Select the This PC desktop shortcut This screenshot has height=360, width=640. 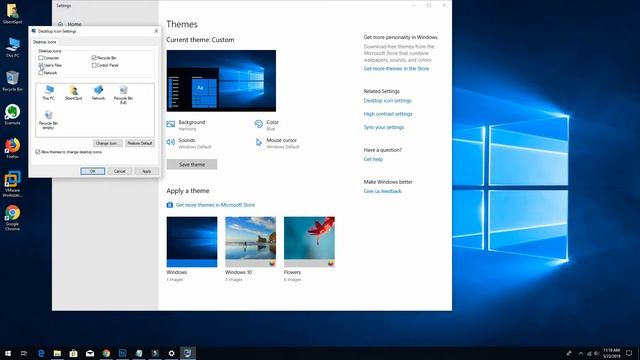point(13,47)
